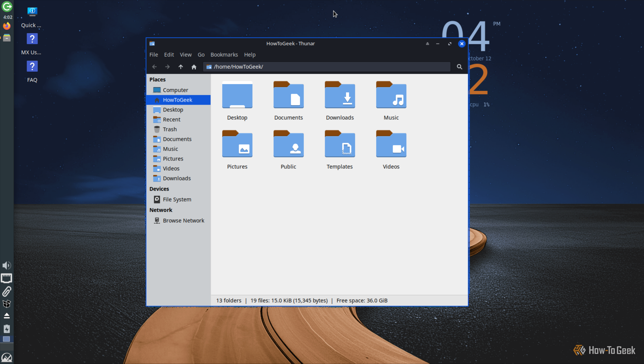Select Pictures in the Places sidebar
This screenshot has height=364, width=644.
click(178, 159)
